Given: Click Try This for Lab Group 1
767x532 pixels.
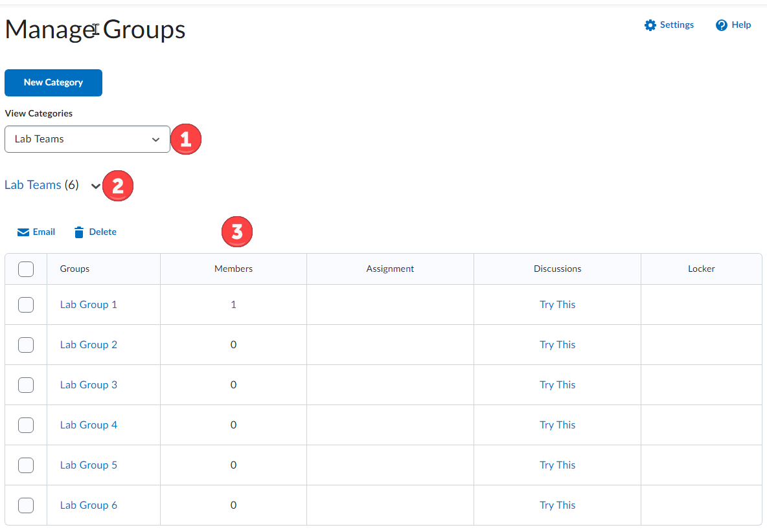Looking at the screenshot, I should coord(557,305).
